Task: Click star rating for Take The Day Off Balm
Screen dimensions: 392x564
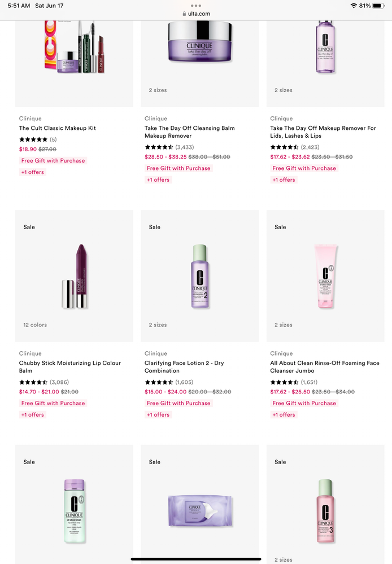Action: pos(159,147)
